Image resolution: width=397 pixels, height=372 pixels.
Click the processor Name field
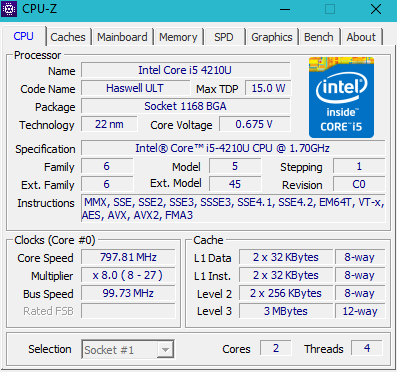(x=185, y=70)
